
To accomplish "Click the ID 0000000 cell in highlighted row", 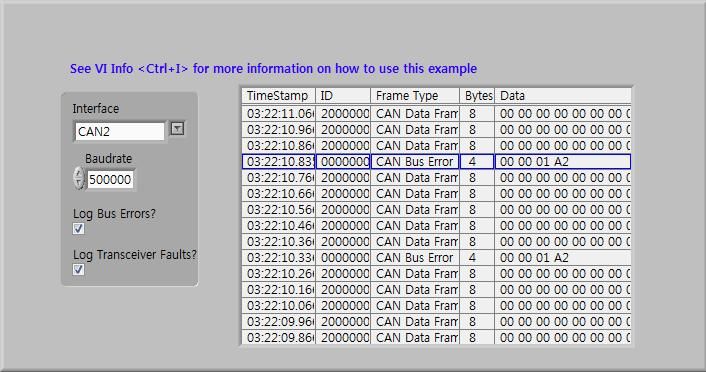I will [x=343, y=162].
